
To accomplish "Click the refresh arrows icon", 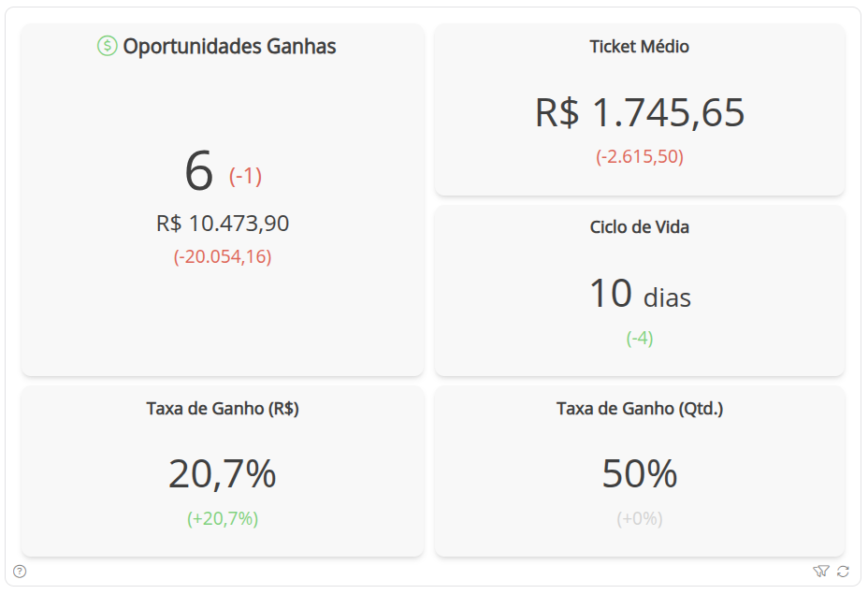I will click(x=843, y=571).
